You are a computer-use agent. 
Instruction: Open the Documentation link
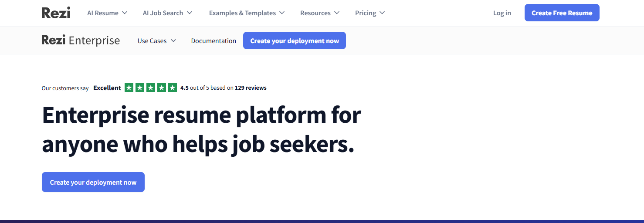click(214, 41)
